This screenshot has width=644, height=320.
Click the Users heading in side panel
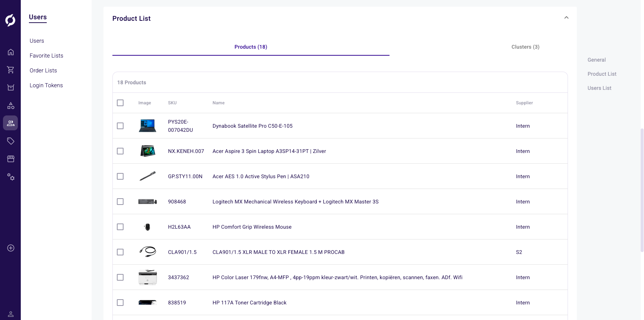pos(38,17)
